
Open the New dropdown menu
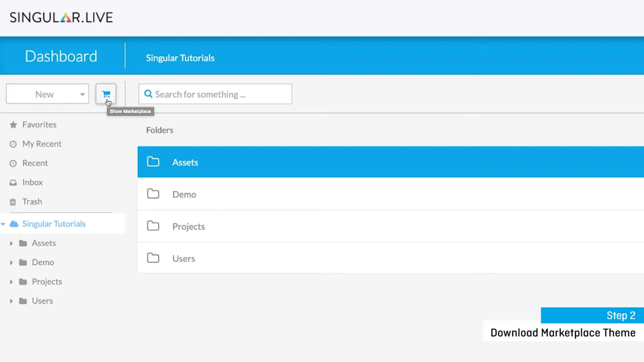[x=48, y=94]
